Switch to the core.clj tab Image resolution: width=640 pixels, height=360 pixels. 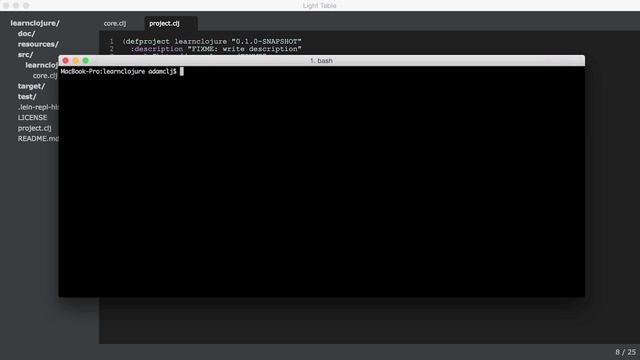point(115,23)
